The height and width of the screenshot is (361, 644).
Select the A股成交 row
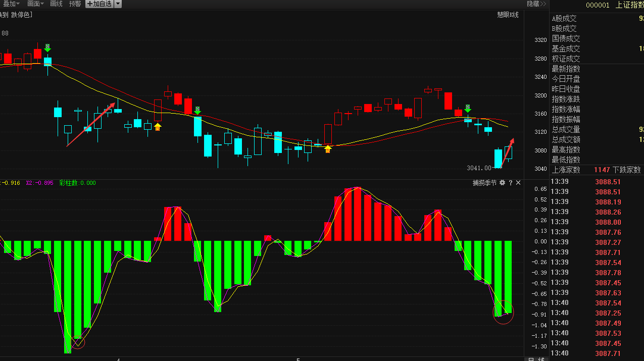[x=597, y=18]
